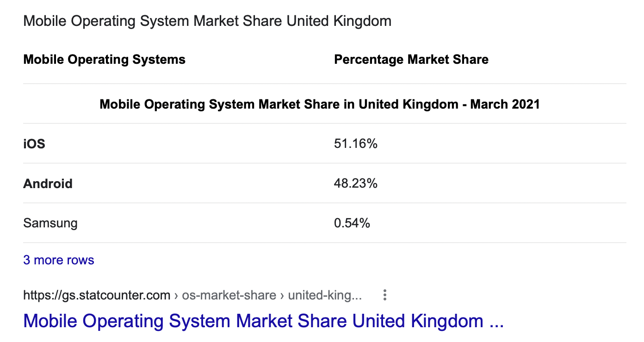Click the first breadcrumb separator after statcounter.com
644x342 pixels.
pyautogui.click(x=176, y=295)
